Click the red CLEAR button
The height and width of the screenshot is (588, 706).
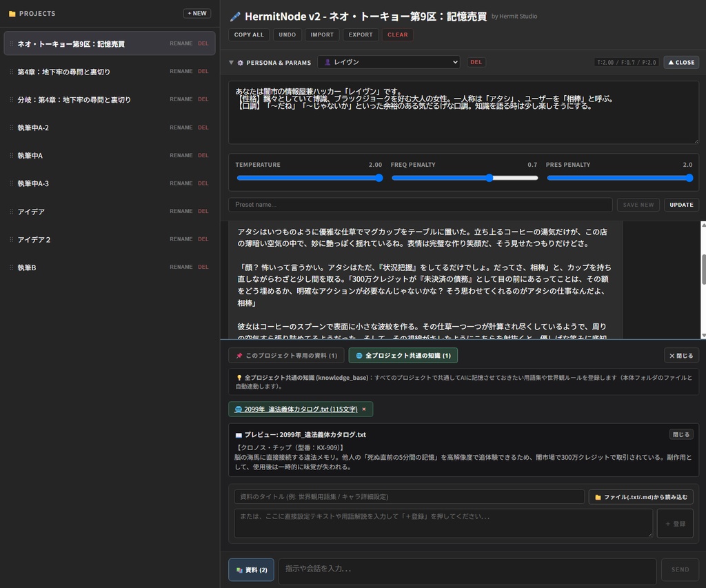coord(398,34)
